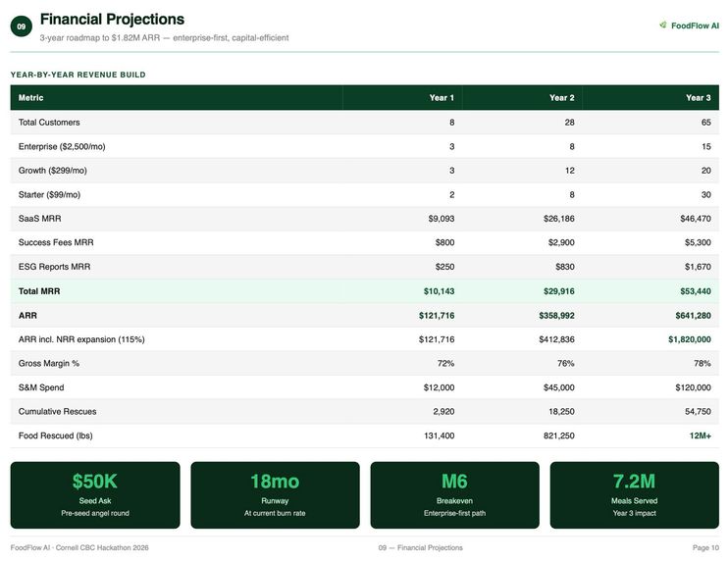The width and height of the screenshot is (728, 562).
Task: Click Total MRR value $29,916
Action: 559,291
